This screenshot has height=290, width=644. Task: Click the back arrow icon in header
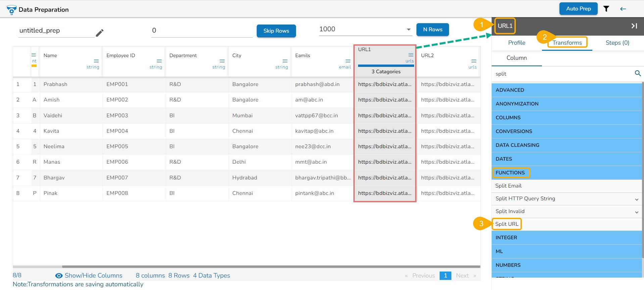[623, 9]
